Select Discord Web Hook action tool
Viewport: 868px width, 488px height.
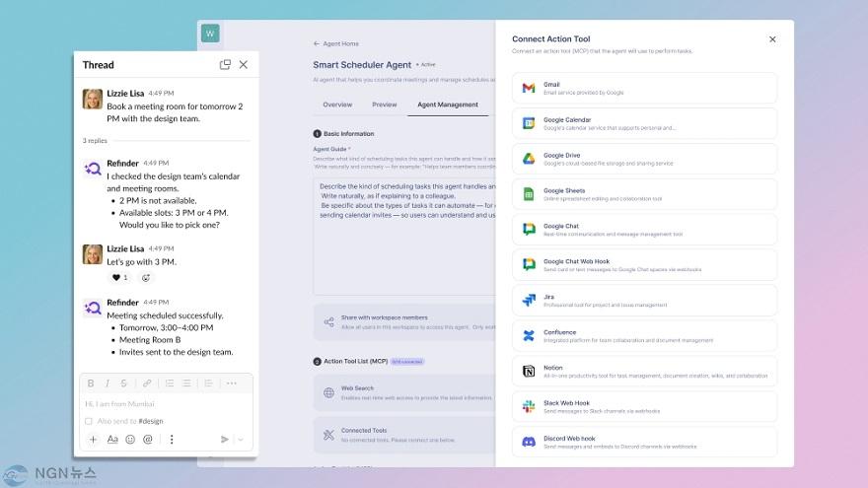tap(644, 442)
